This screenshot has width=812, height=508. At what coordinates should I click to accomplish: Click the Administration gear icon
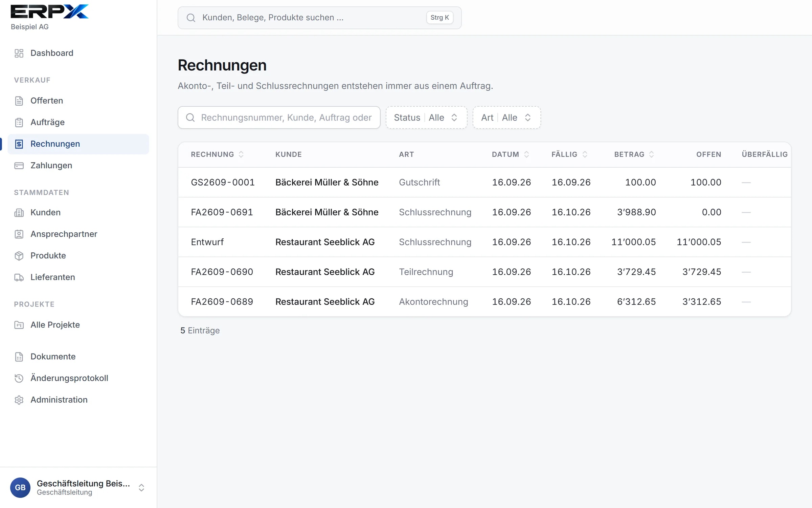click(19, 400)
